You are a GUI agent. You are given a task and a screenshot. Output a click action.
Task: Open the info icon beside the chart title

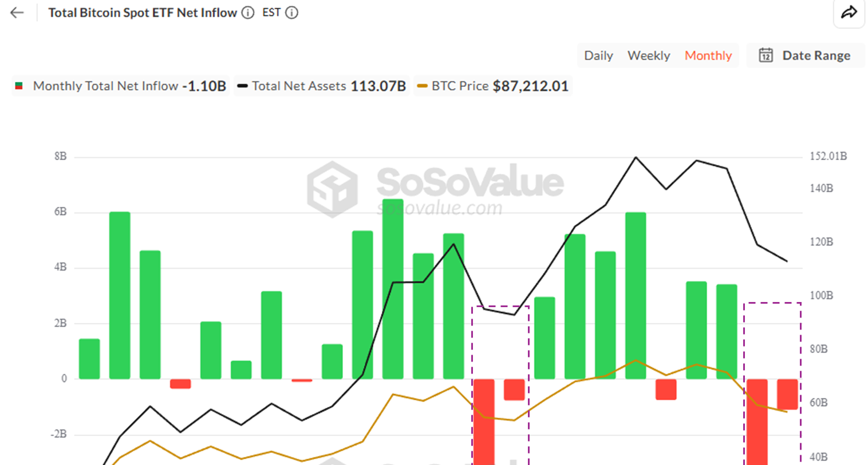(x=247, y=13)
